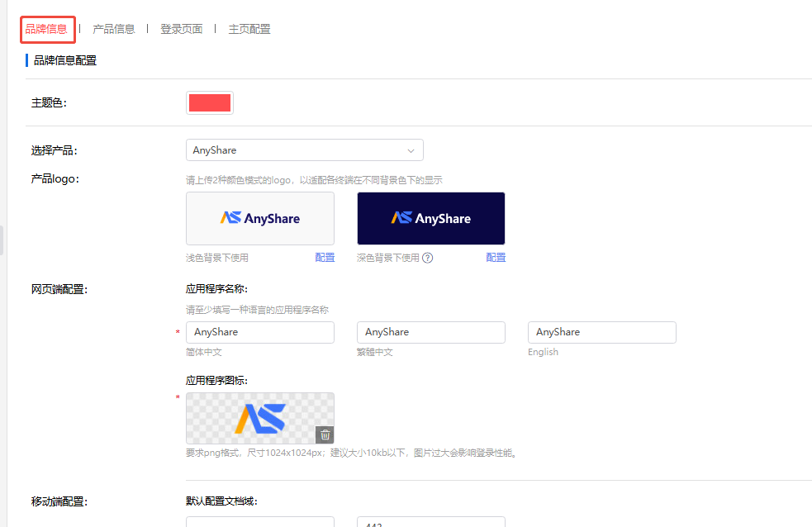Open the 登录页面 tab
Screen dimensions: 812x527
[181, 27]
